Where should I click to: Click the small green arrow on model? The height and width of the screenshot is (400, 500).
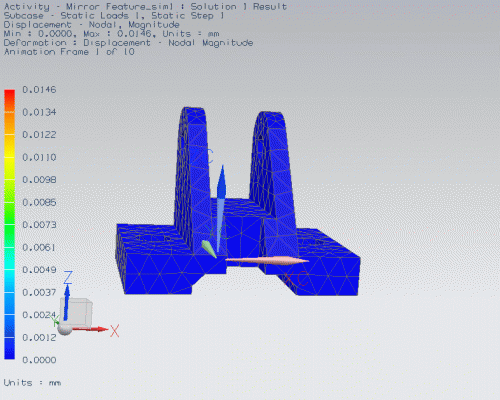209,249
